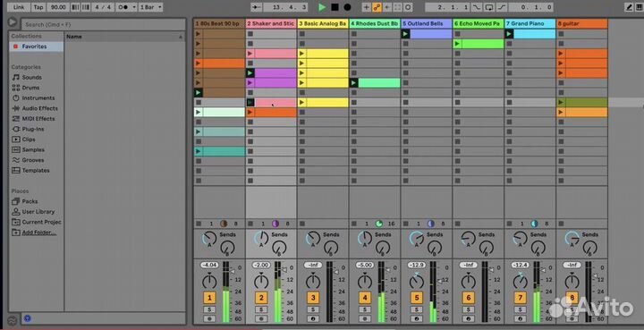Screen dimensions: 644x330
Task: Stop playback with the square Stop button
Action: (x=335, y=7)
